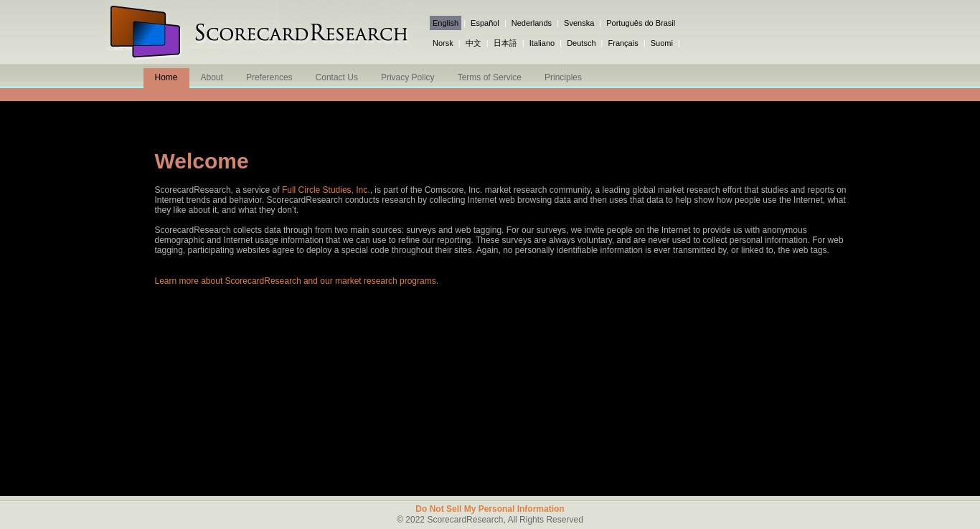
Task: Open Learn more about ScorecardResearch link
Action: (296, 281)
